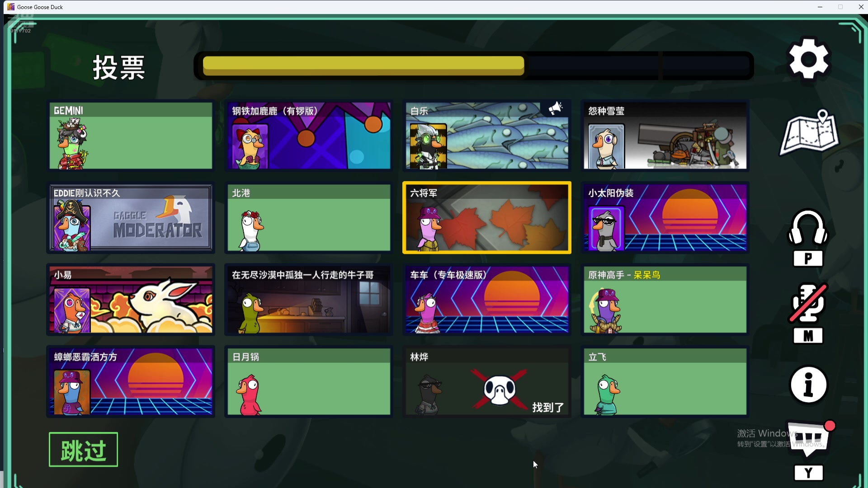This screenshot has width=868, height=488.
Task: Vote for player 原神高手 - 呆呆鸟
Action: [665, 300]
